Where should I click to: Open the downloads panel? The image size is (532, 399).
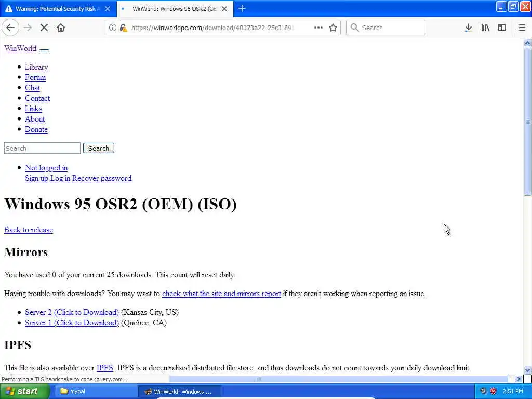click(468, 28)
